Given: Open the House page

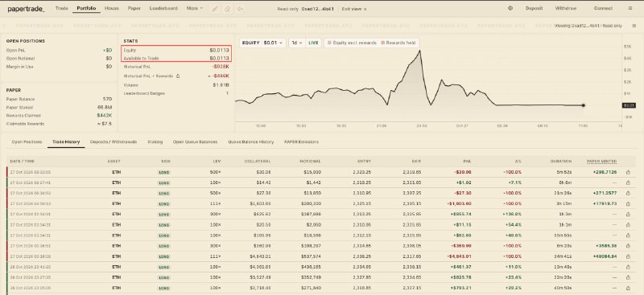Looking at the screenshot, I should coord(112,8).
